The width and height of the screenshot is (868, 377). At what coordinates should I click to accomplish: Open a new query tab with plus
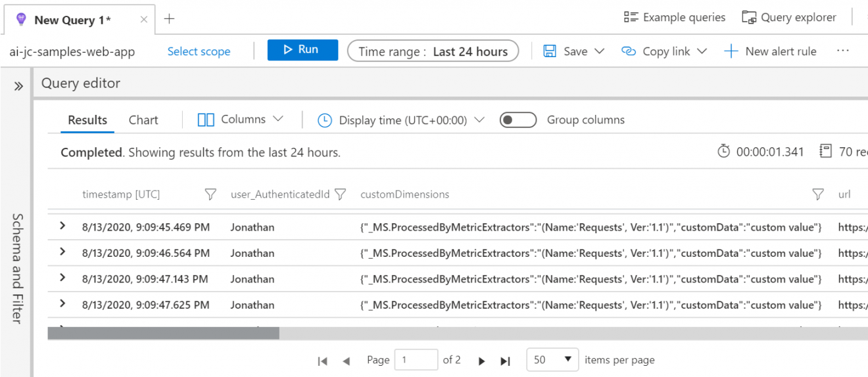pos(169,19)
